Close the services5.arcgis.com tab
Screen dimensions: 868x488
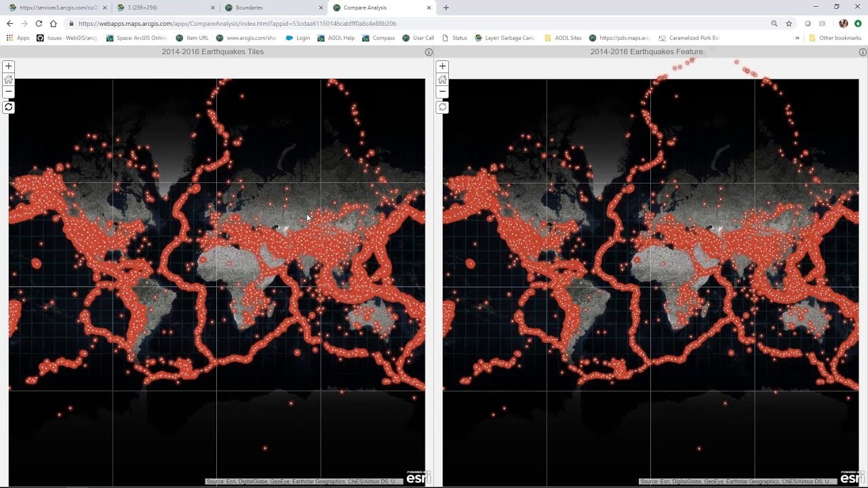104,7
